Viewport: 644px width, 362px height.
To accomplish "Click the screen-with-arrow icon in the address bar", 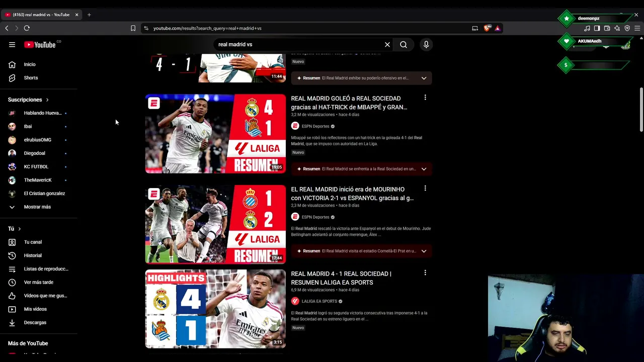I will click(475, 28).
